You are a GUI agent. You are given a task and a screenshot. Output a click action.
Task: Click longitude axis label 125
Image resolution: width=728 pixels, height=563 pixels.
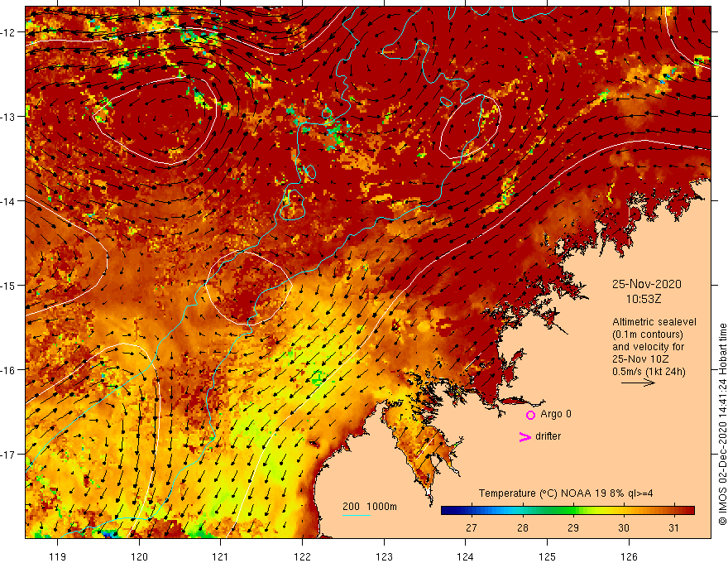(547, 556)
